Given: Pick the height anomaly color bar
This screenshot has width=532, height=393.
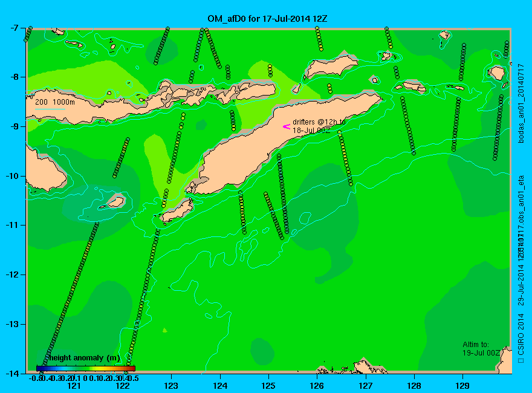Looking at the screenshot, I should pos(86,368).
